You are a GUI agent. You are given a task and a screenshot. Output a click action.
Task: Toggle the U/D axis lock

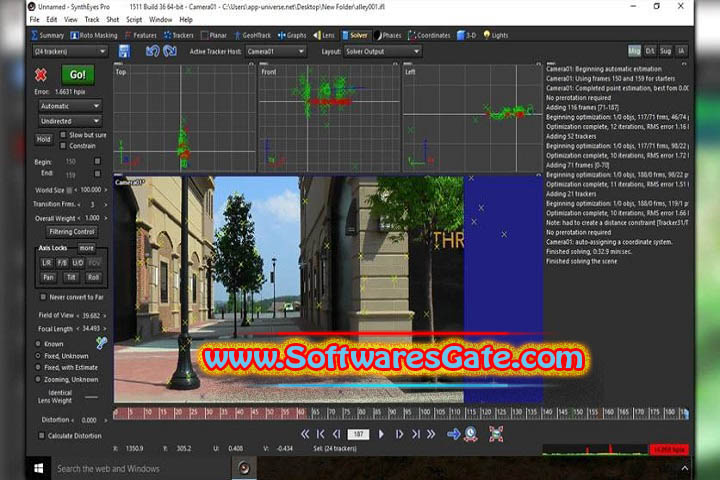pos(78,263)
